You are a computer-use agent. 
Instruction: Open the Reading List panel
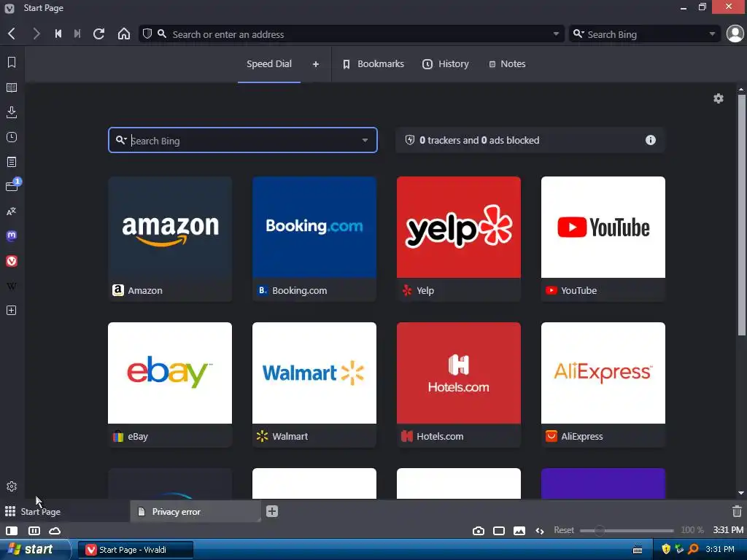(12, 87)
